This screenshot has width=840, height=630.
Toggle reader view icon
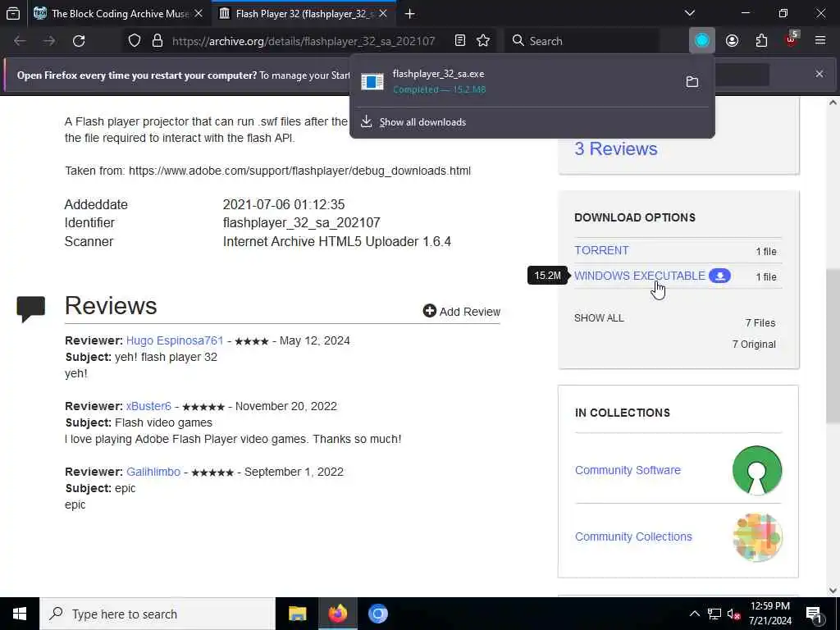460,41
